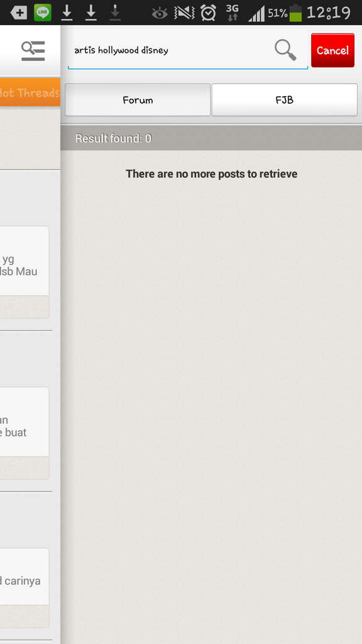362x644 pixels.
Task: Tap the smart stay eye icon
Action: click(x=159, y=14)
